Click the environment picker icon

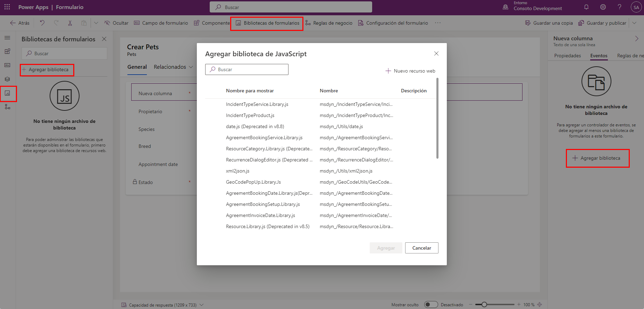[505, 7]
